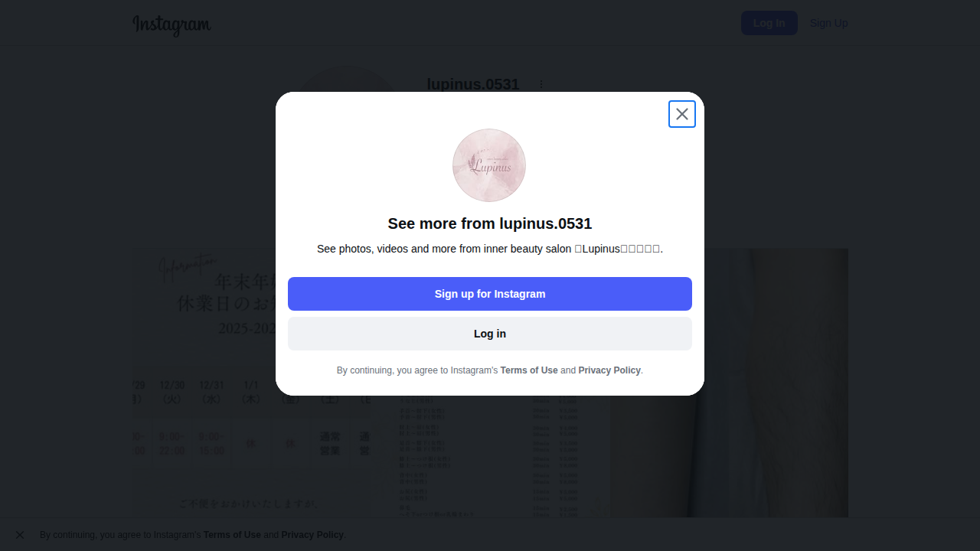Open the Sign Up link in the header

point(828,23)
